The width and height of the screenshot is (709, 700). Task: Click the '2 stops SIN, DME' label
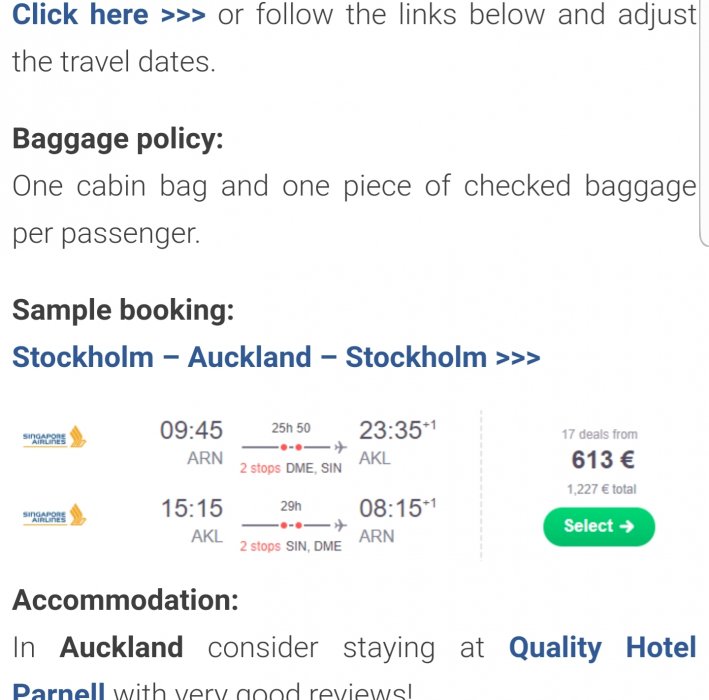[x=290, y=546]
